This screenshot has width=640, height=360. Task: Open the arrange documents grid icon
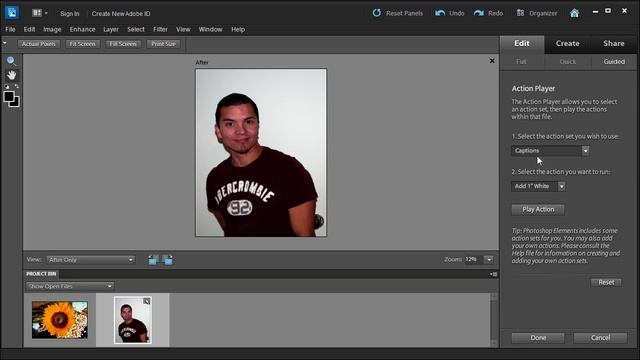click(37, 13)
